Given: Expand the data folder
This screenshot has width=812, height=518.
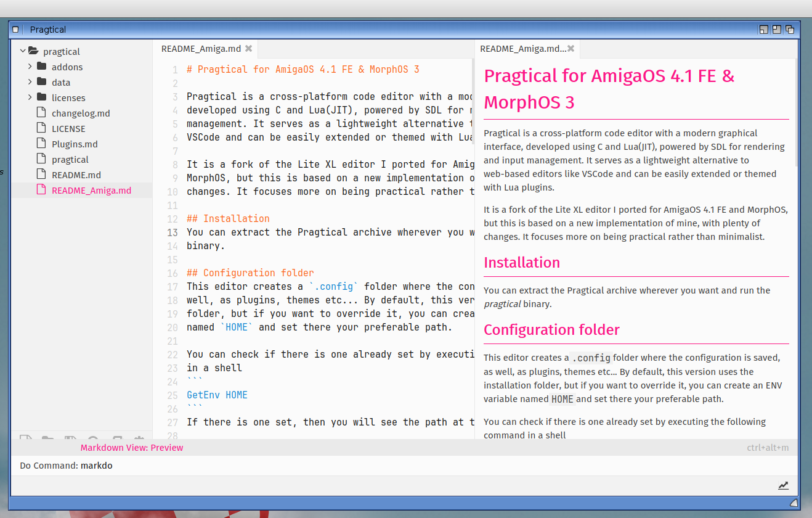Looking at the screenshot, I should point(30,81).
